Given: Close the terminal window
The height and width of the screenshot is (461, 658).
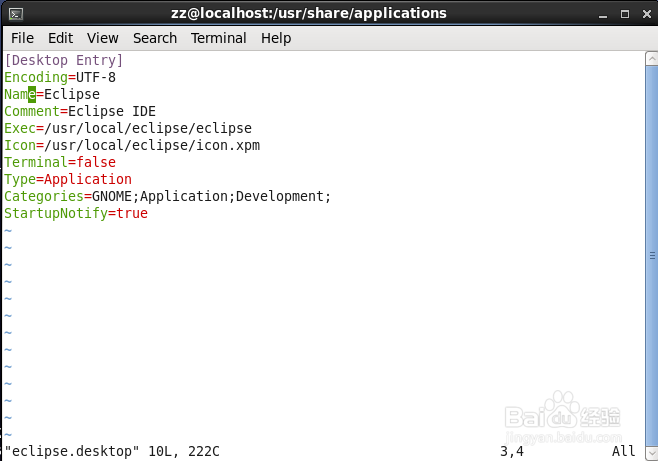Looking at the screenshot, I should point(647,14).
